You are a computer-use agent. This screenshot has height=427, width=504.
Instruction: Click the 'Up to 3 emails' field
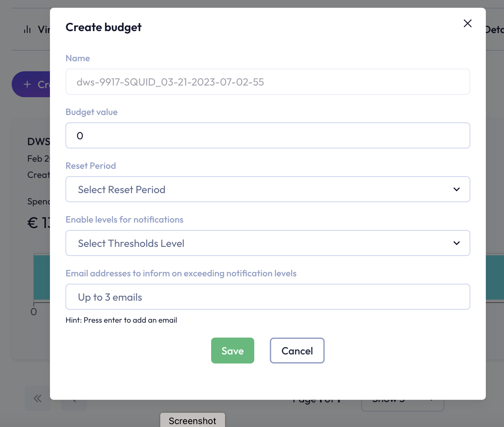(268, 297)
